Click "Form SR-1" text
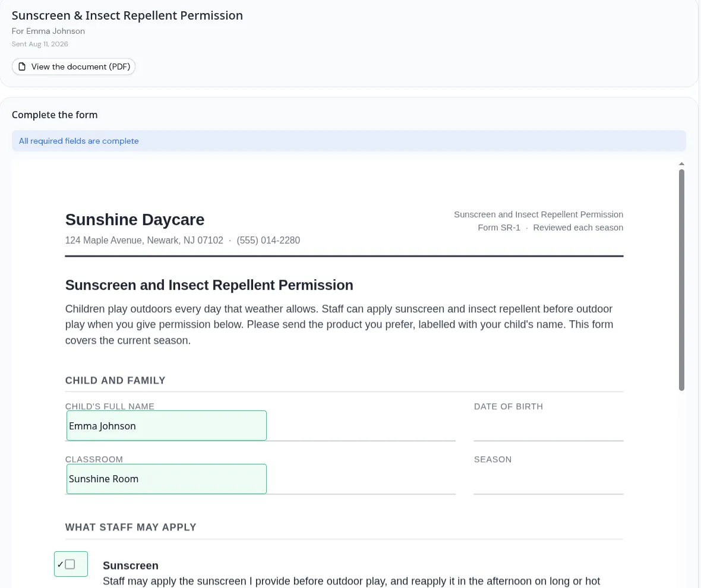This screenshot has width=701, height=588. click(499, 227)
